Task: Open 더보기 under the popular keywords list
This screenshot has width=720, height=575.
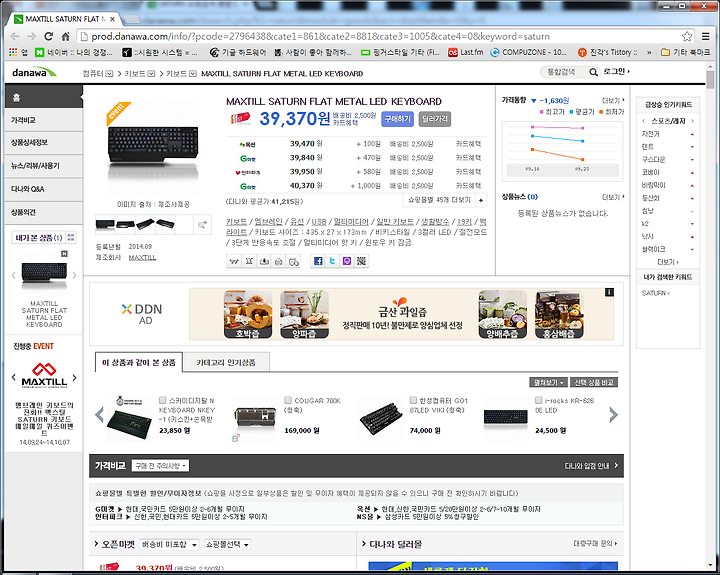Action: 668,262
